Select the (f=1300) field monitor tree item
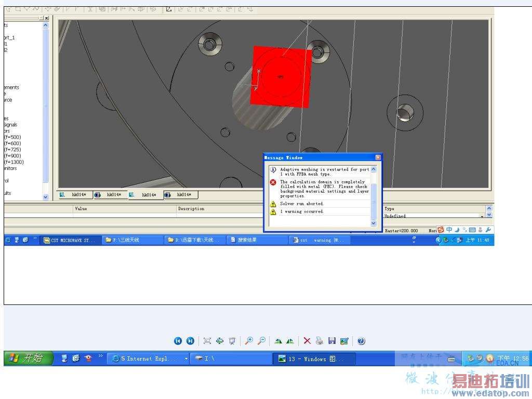Viewport: 532px width, 399px height. tap(14, 162)
